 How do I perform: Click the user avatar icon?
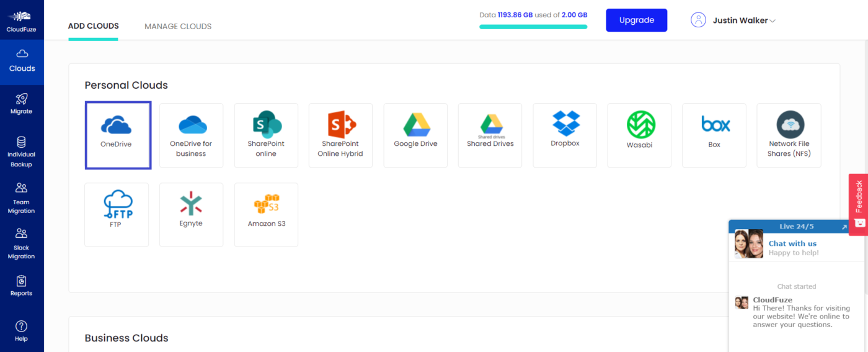click(x=698, y=20)
